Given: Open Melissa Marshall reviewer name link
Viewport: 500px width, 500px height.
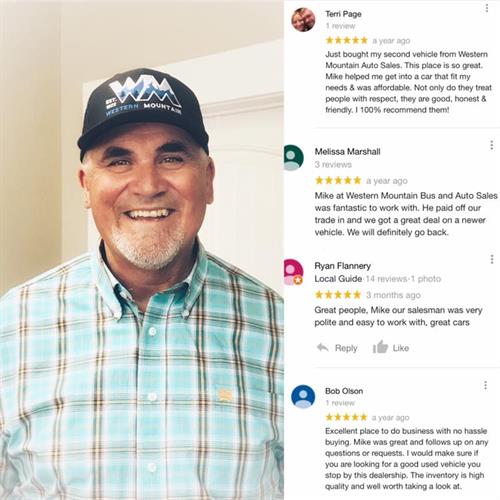Looking at the screenshot, I should point(348,152).
